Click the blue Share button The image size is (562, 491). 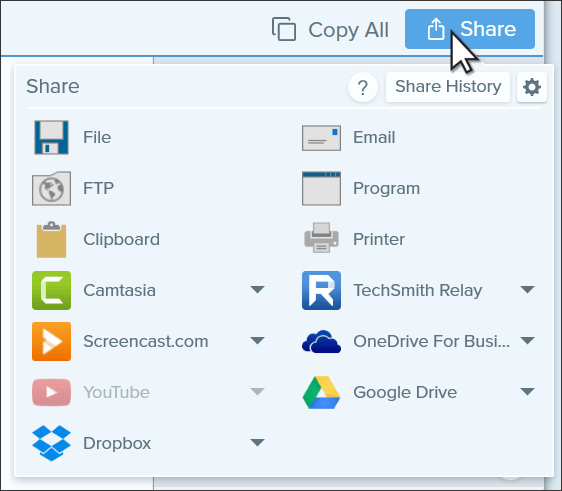470,29
